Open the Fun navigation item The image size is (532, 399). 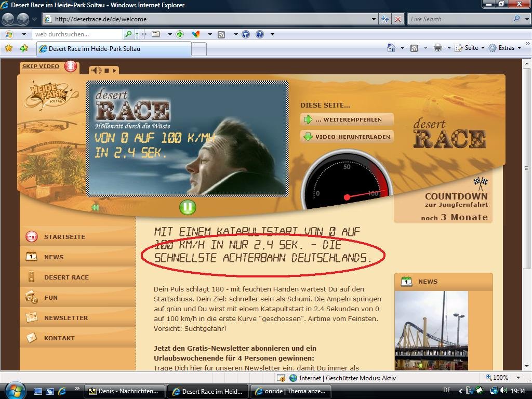78,298
